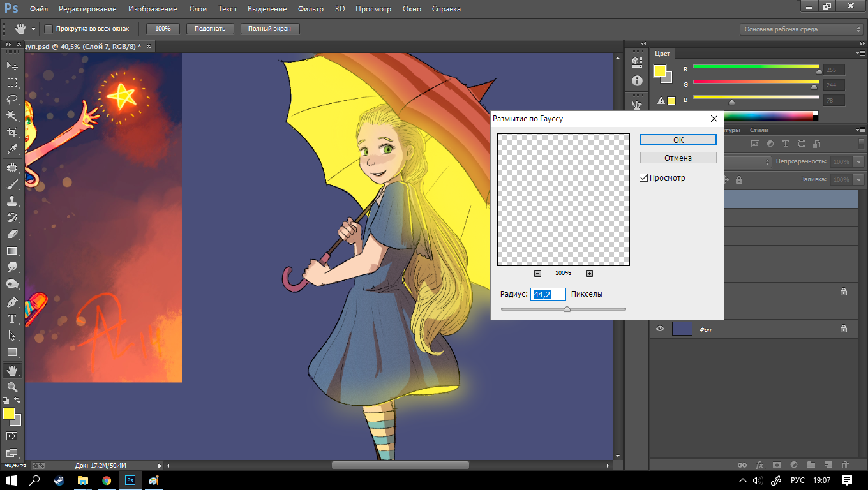868x490 pixels.
Task: Open the Hand tool preset dropdown
Action: click(x=33, y=29)
